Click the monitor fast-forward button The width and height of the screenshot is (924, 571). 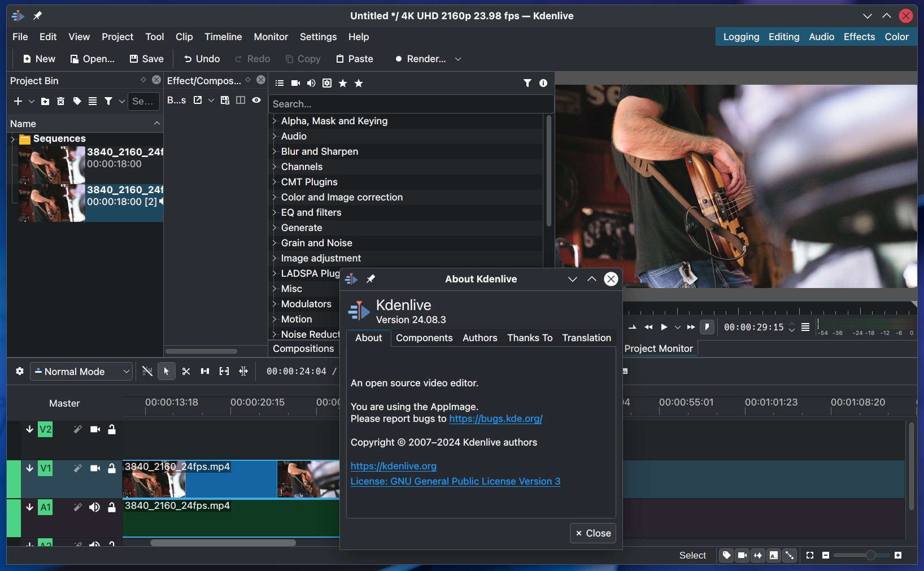[x=691, y=327]
